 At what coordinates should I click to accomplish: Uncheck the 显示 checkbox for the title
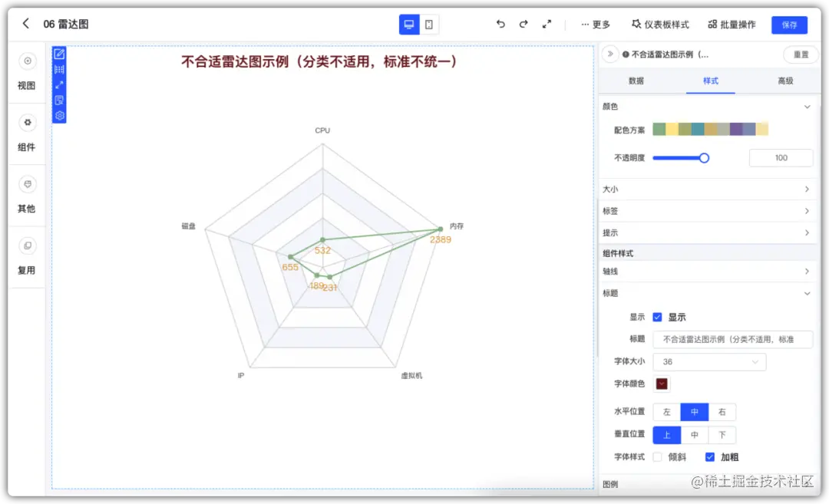tap(657, 316)
